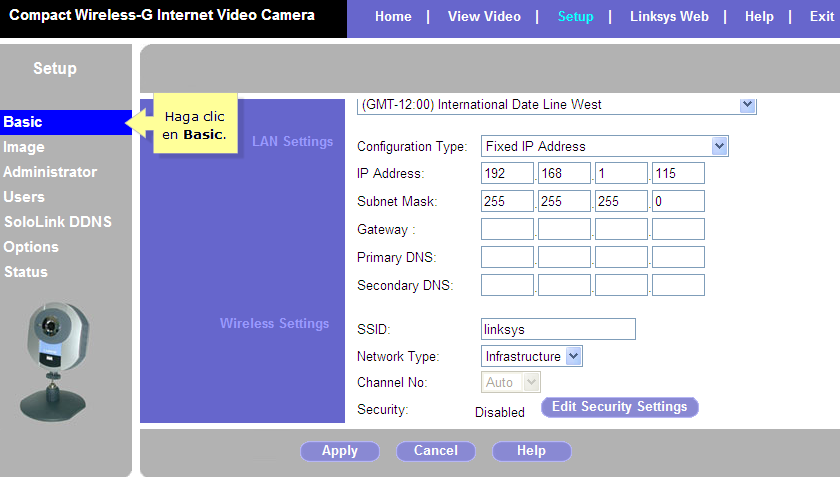Open the Configuration Type dropdown
This screenshot has height=477, width=840.
click(x=719, y=146)
